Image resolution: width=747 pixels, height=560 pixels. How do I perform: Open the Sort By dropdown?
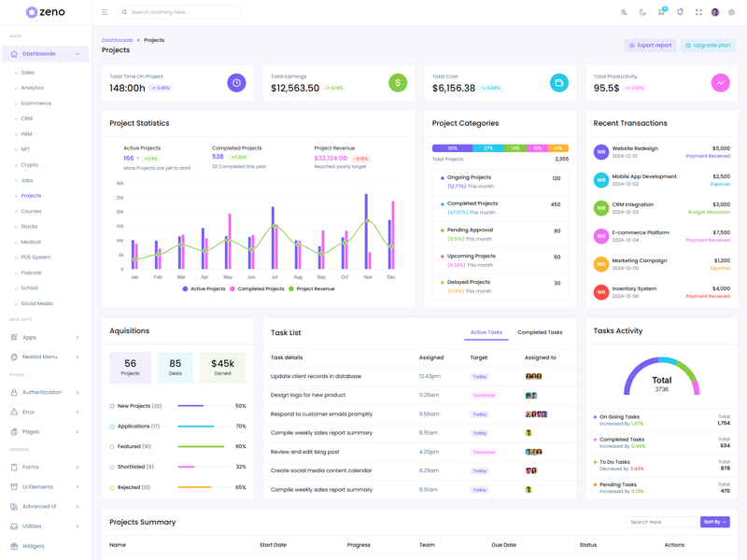714,522
